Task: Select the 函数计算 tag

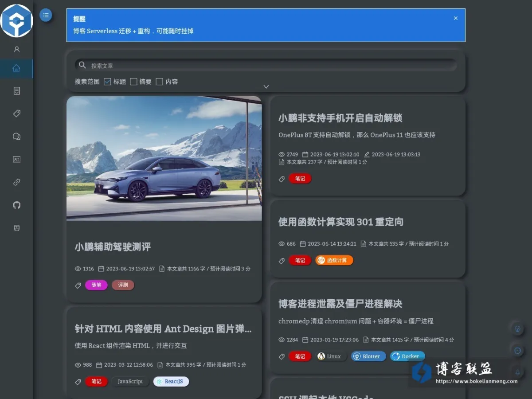Action: point(334,260)
